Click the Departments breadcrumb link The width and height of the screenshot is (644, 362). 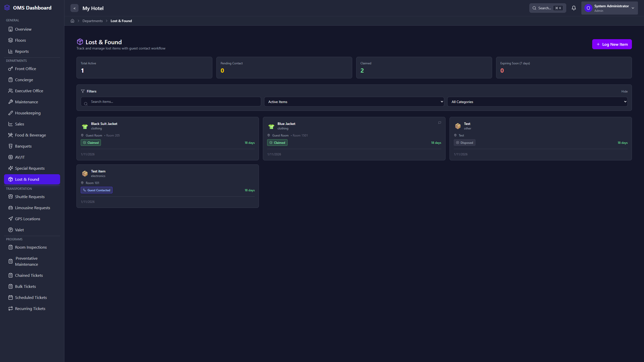click(x=92, y=21)
